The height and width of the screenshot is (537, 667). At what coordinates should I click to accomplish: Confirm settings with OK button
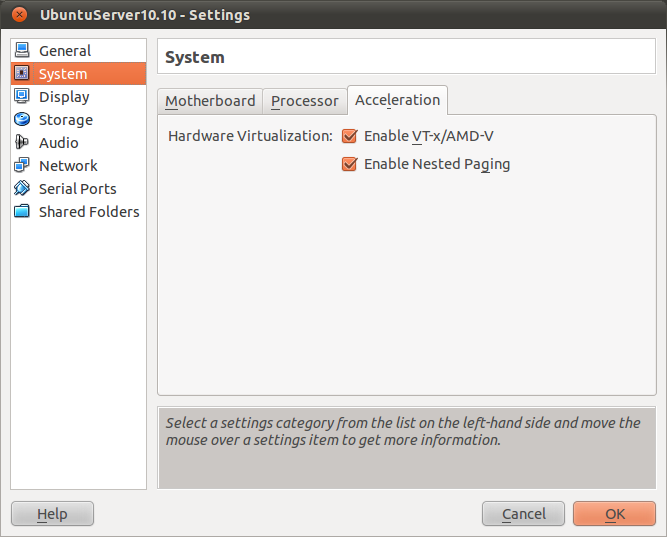pyautogui.click(x=614, y=514)
